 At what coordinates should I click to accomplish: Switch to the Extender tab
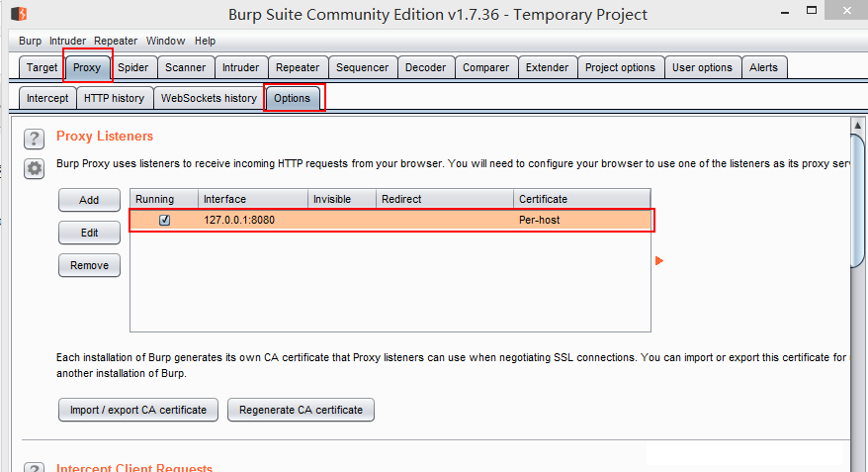548,67
